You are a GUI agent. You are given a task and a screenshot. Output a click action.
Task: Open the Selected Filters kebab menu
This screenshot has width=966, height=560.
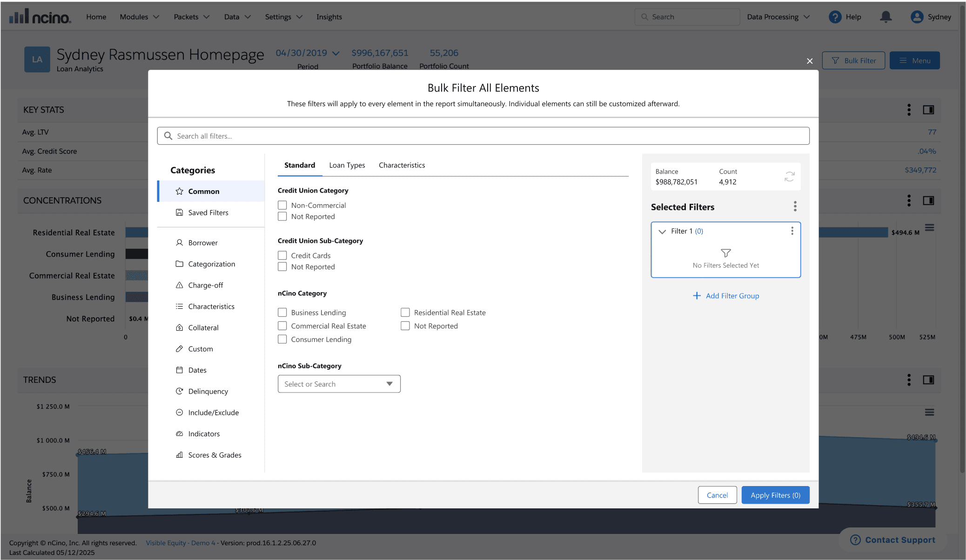coord(795,207)
